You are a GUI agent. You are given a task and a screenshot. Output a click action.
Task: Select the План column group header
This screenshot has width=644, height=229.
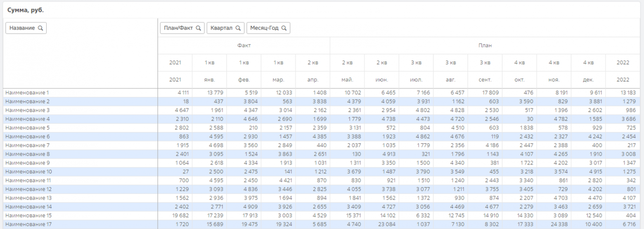pyautogui.click(x=485, y=45)
